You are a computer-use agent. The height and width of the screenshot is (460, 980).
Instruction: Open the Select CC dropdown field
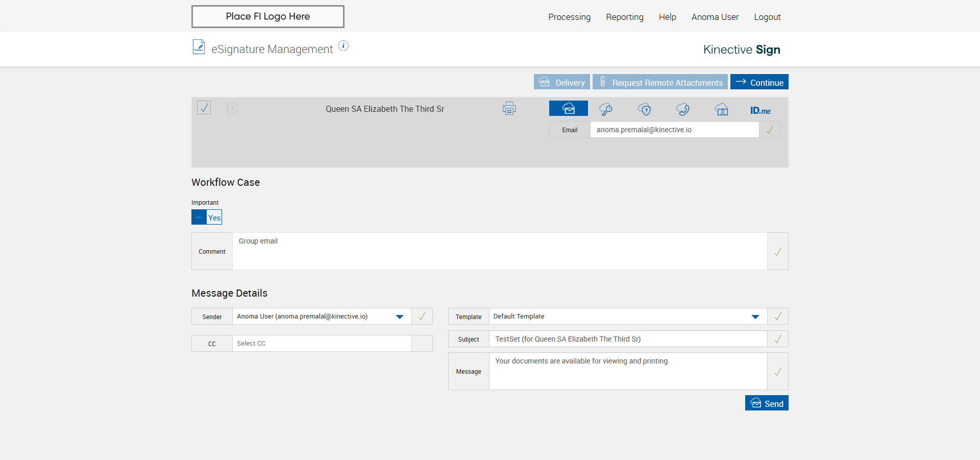tap(322, 344)
